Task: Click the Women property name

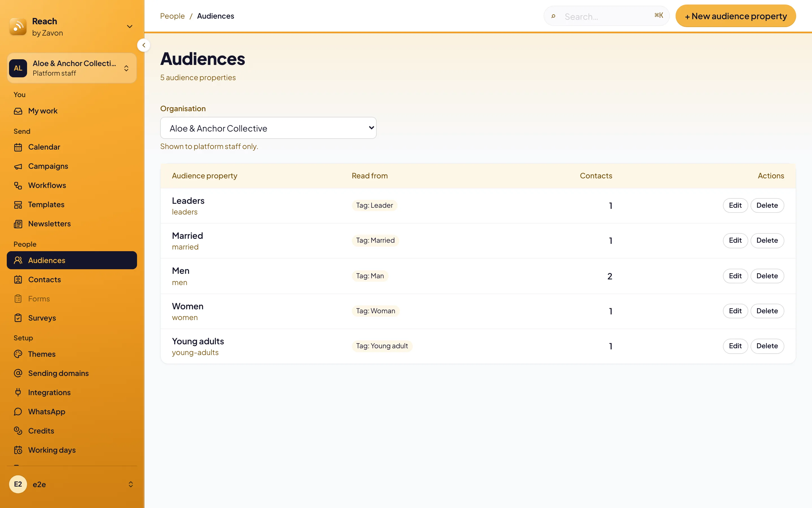Action: click(187, 306)
